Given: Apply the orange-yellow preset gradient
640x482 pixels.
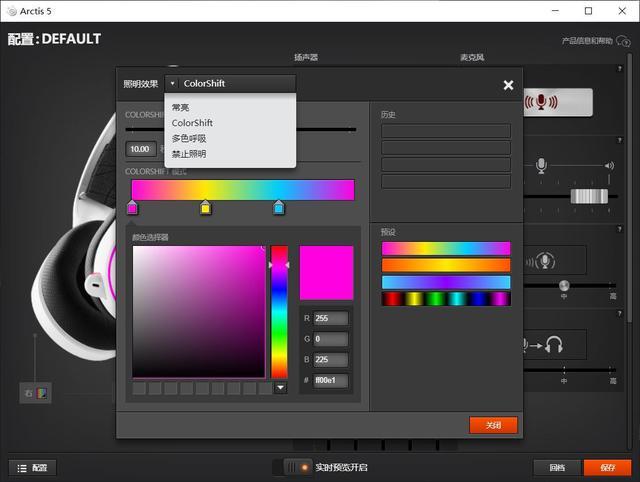Looking at the screenshot, I should click(445, 265).
